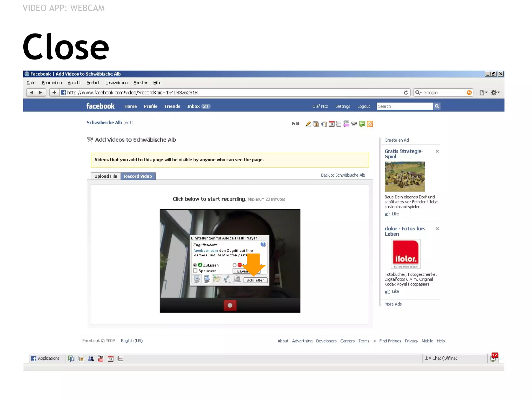The height and width of the screenshot is (399, 532).
Task: Open the pencil edit-page icon
Action: click(x=308, y=124)
